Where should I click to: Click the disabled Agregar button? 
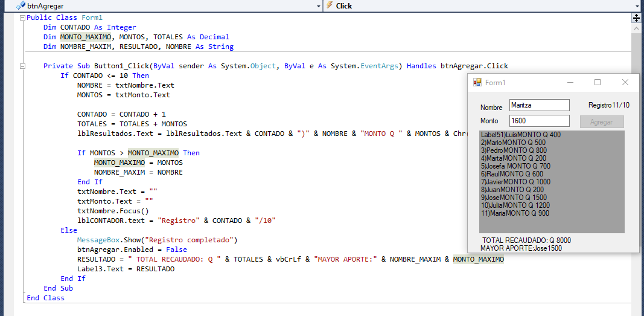pyautogui.click(x=602, y=122)
